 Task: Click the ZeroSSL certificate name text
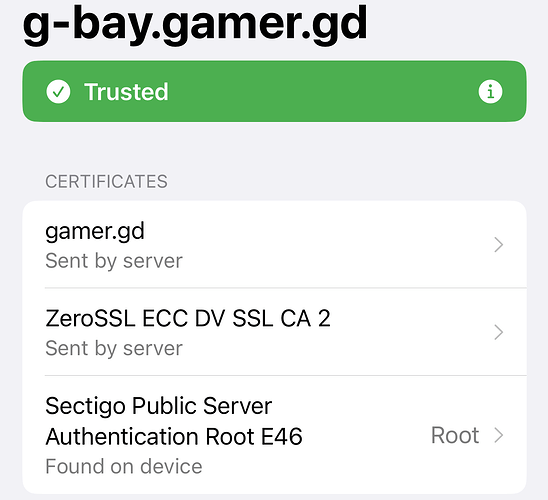tap(188, 318)
